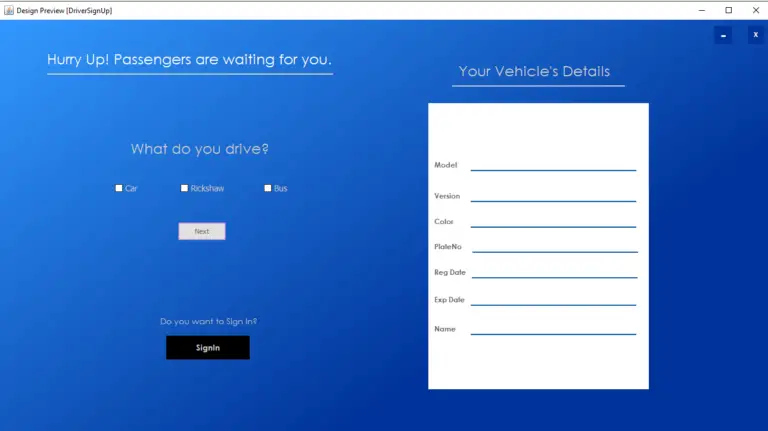Minimize the Design Preview window
Screen dimensions: 768x431
702,10
